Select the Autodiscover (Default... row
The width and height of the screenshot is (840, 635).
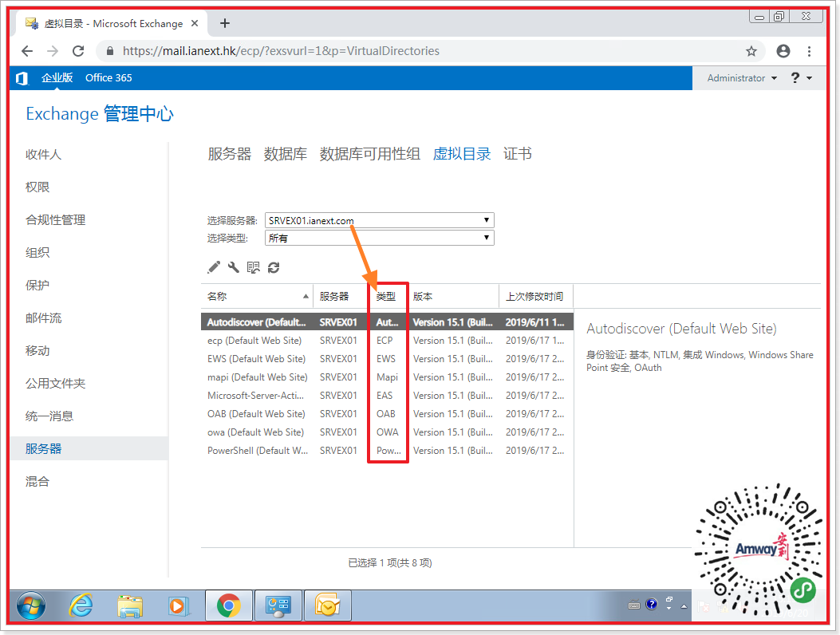387,322
